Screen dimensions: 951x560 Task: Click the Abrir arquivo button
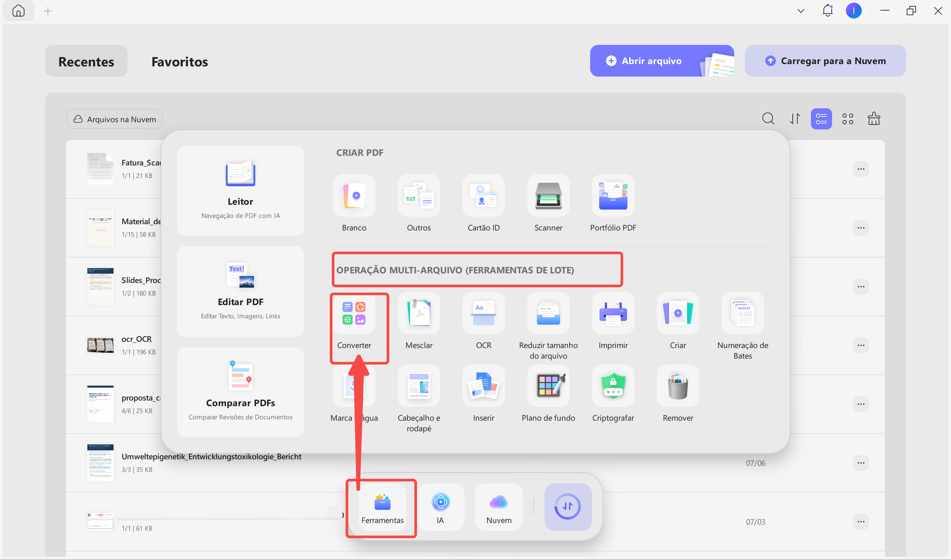[662, 61]
